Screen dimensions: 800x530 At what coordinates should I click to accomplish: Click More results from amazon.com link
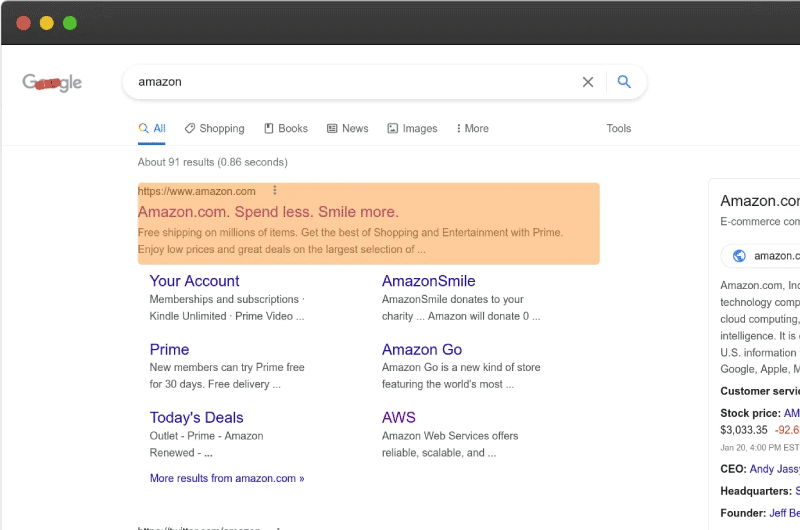tap(227, 478)
